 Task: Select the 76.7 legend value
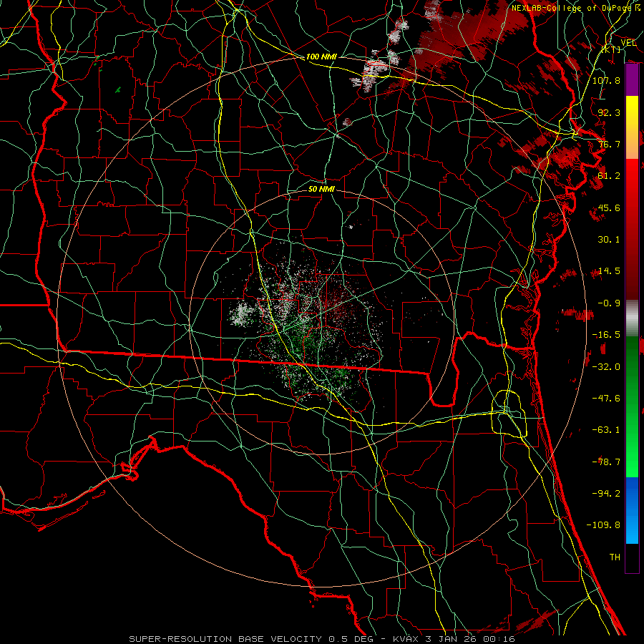point(609,144)
